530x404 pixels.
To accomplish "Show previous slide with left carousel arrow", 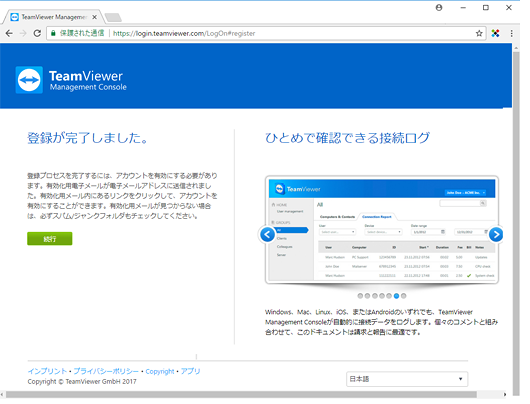I will (267, 234).
